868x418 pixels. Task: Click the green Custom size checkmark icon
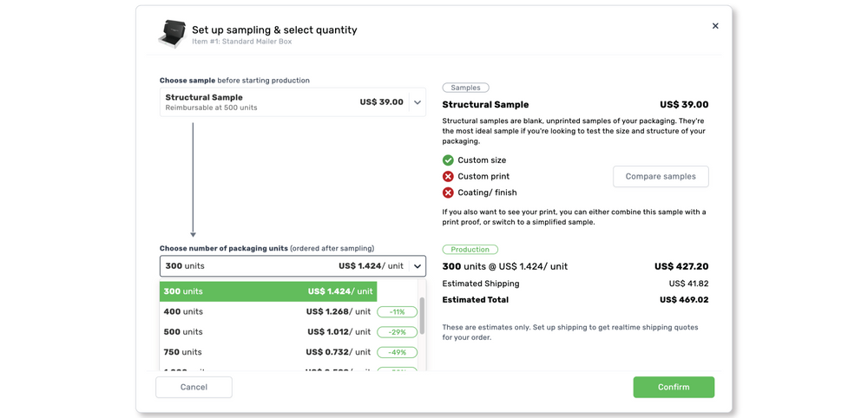pyautogui.click(x=449, y=160)
